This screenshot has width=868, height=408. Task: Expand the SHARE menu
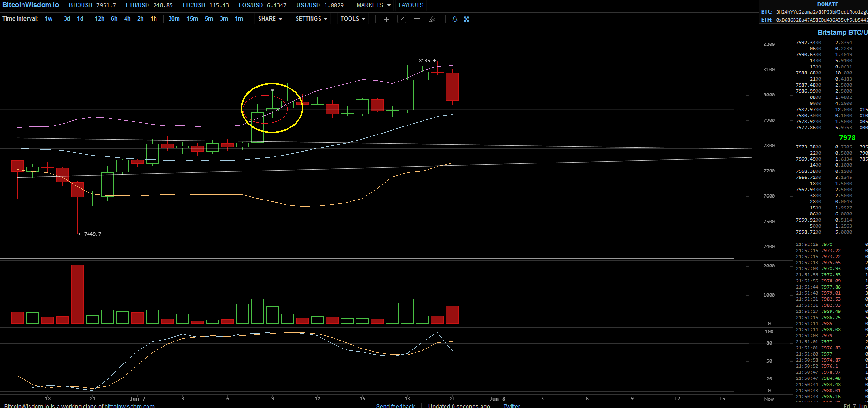click(270, 19)
